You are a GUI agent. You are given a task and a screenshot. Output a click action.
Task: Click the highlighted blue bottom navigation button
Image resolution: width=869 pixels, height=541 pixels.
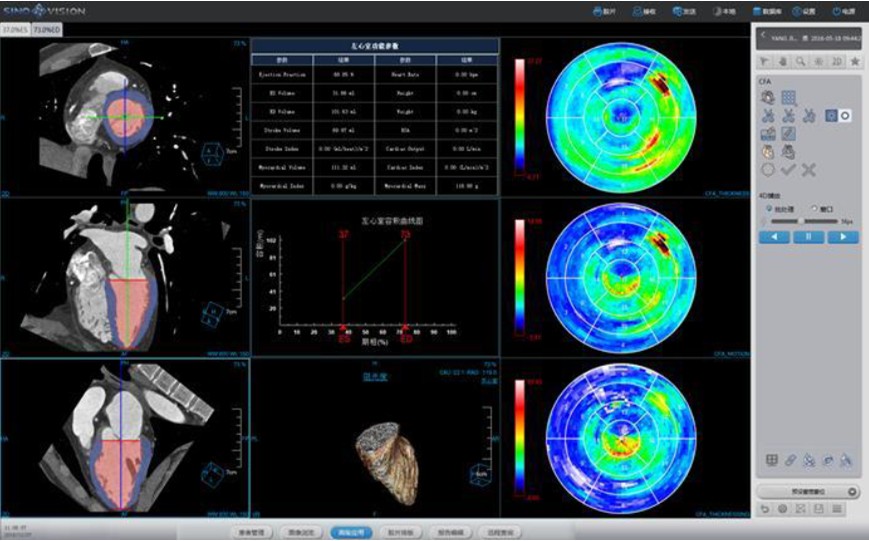[x=351, y=532]
